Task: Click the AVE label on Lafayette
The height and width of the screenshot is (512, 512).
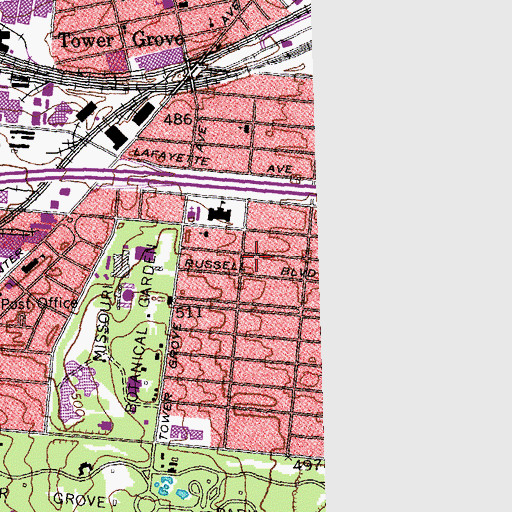Action: click(x=279, y=169)
